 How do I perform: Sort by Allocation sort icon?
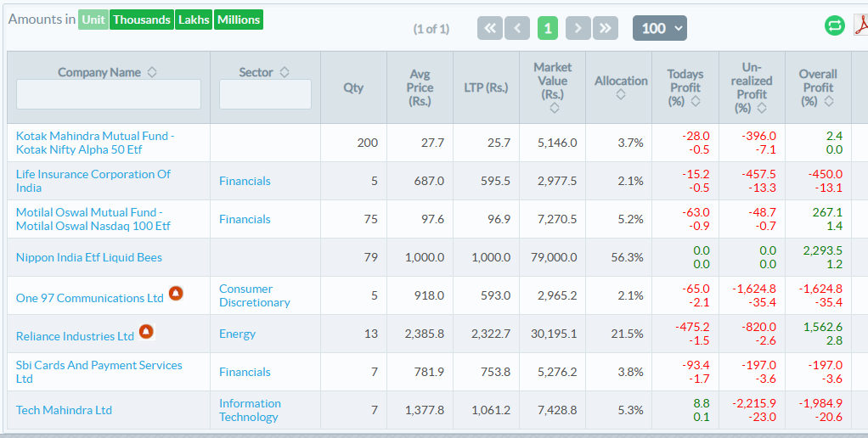[x=621, y=94]
